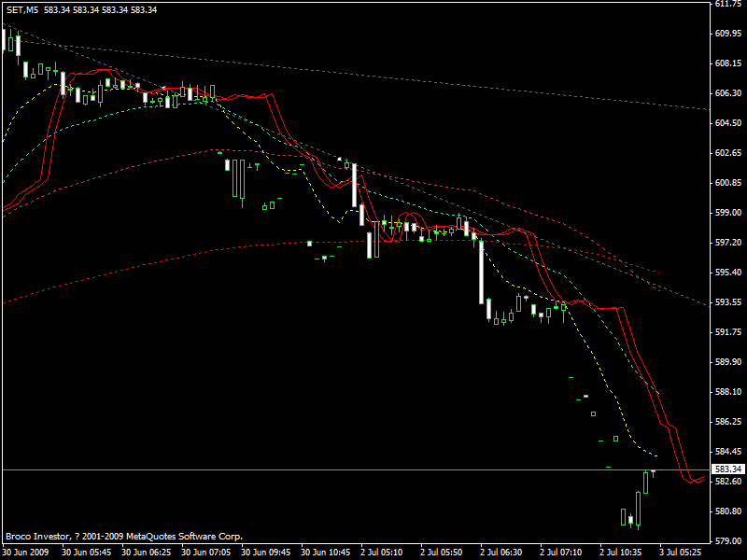Click price level 604.50 on the scale

pyautogui.click(x=728, y=123)
